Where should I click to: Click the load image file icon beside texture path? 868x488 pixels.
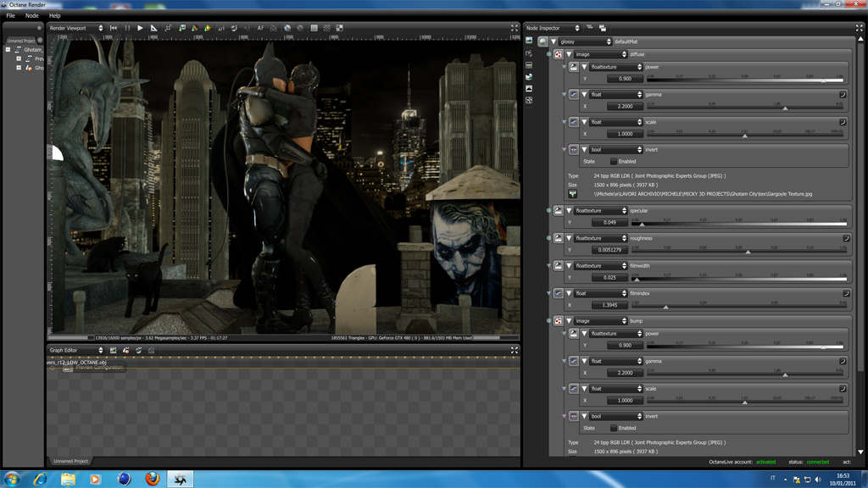(572, 194)
